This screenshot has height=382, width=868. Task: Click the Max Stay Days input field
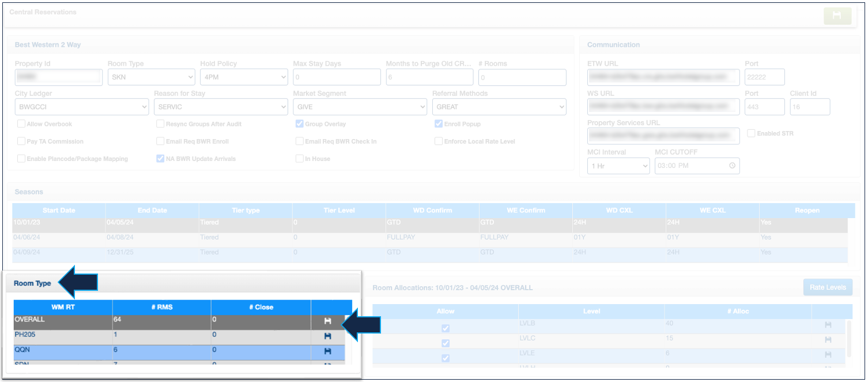pyautogui.click(x=337, y=77)
